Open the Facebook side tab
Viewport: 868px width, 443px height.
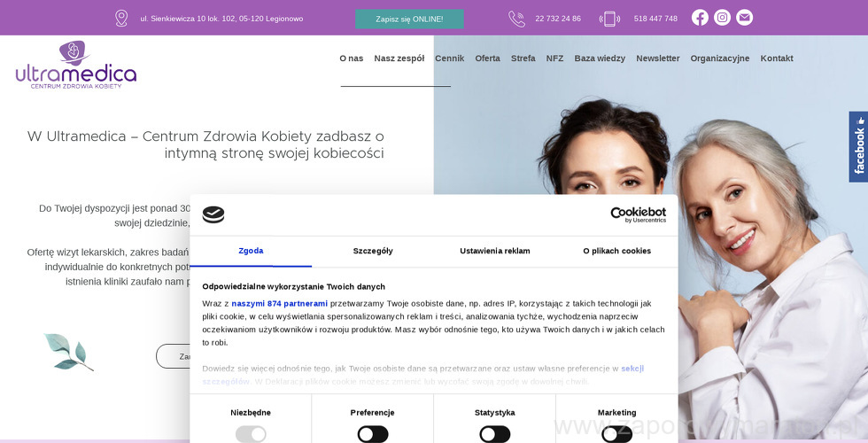pos(858,147)
